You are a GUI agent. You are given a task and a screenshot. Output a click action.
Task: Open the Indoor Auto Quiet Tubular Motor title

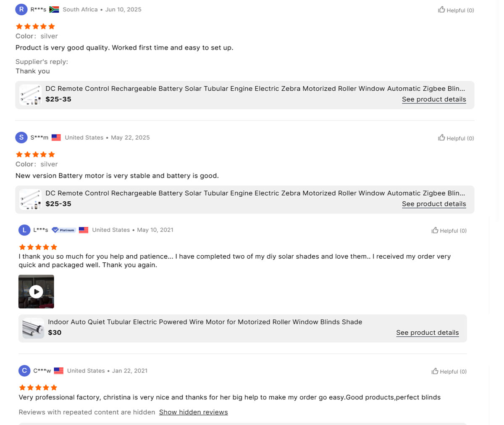click(205, 322)
